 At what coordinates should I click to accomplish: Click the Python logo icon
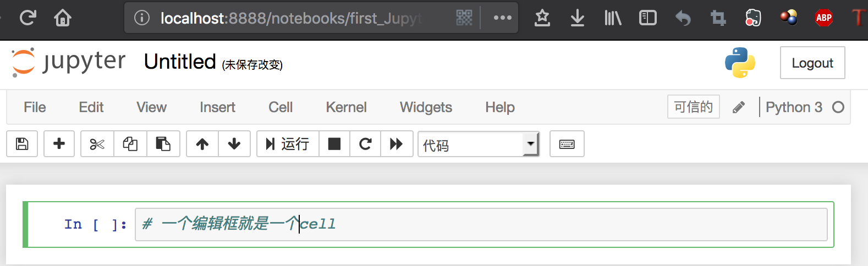740,62
